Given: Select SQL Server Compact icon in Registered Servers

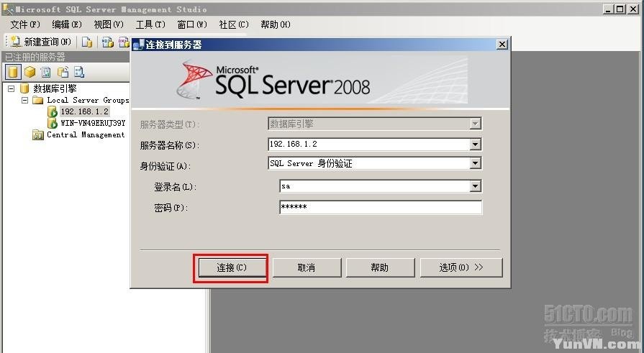Looking at the screenshot, I should [x=63, y=72].
